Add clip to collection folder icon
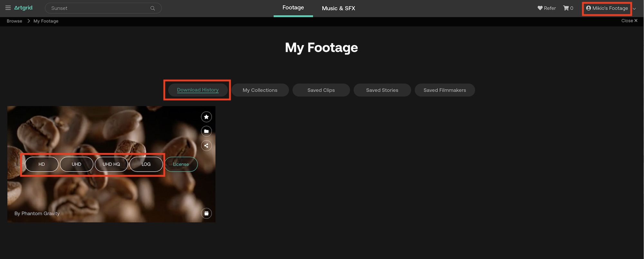This screenshot has height=259, width=644. click(206, 131)
